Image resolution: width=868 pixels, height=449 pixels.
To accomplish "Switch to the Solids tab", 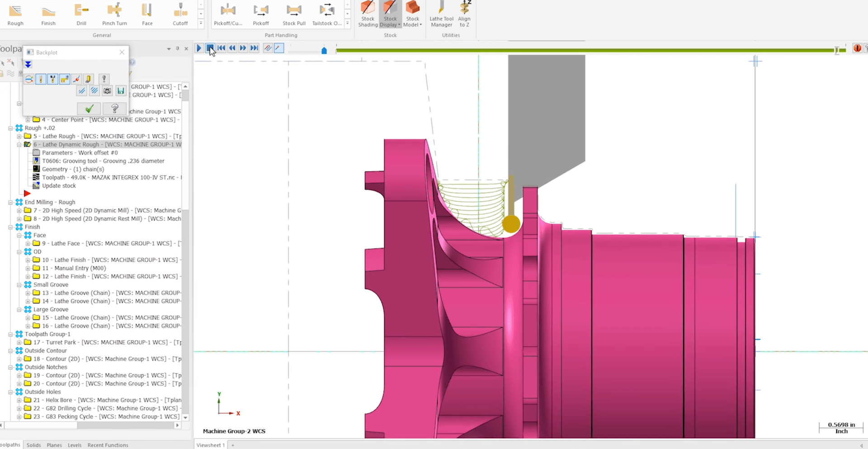I will pyautogui.click(x=33, y=445).
